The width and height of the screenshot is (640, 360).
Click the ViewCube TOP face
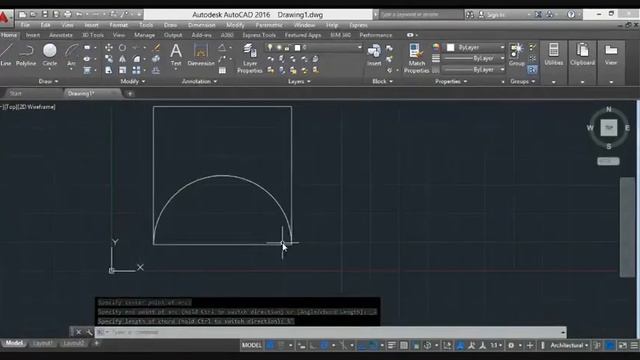[x=609, y=128]
